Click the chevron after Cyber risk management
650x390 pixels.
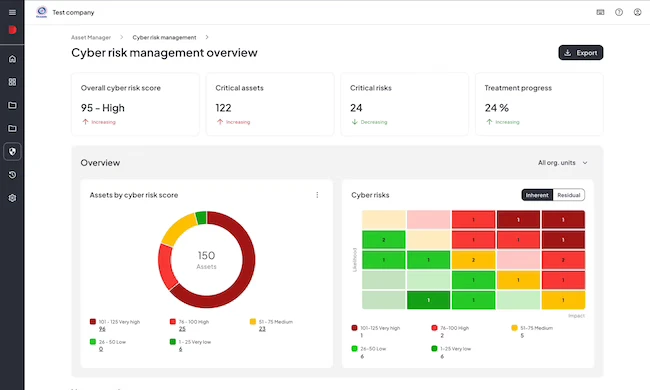tap(207, 37)
